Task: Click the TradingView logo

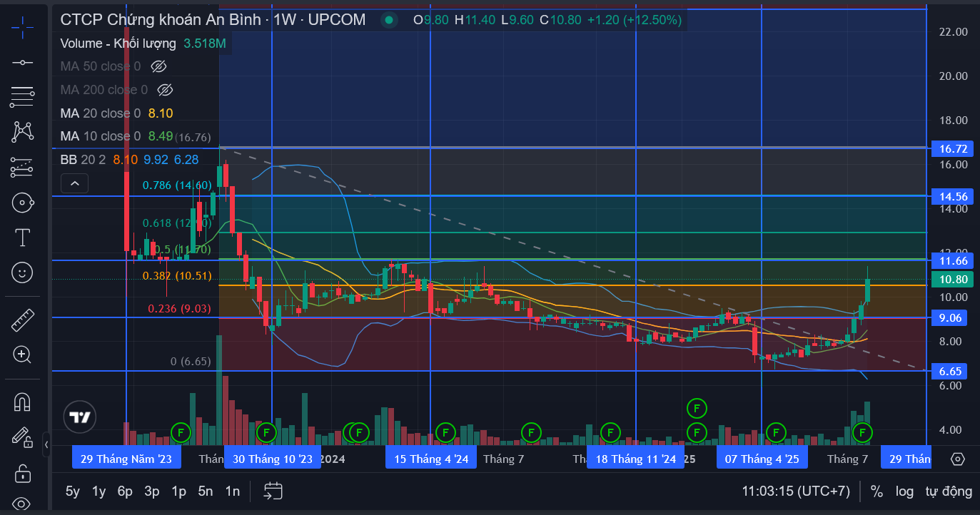Action: (79, 417)
